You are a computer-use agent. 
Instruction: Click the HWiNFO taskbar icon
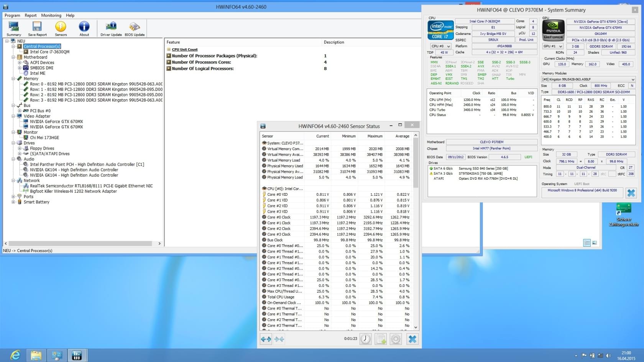tap(77, 355)
